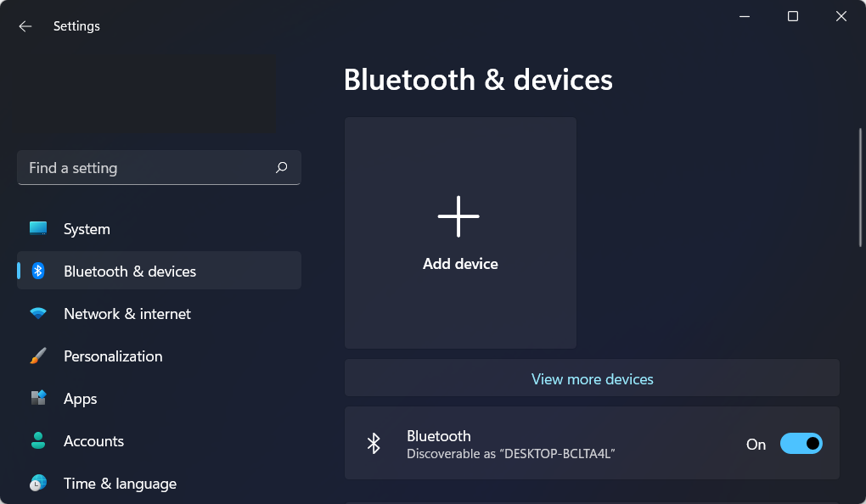Click the Add device button
The width and height of the screenshot is (866, 504).
[459, 232]
